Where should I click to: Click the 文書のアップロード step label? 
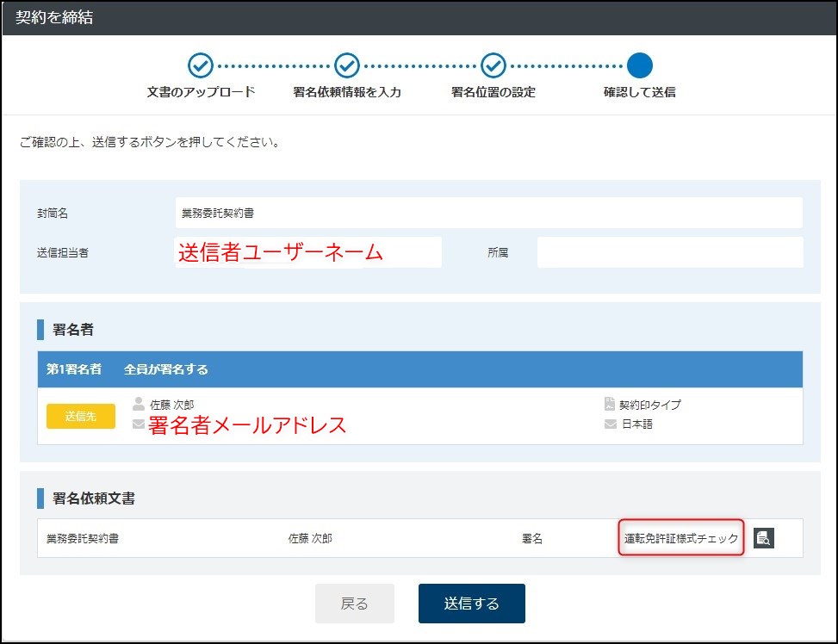click(x=201, y=92)
